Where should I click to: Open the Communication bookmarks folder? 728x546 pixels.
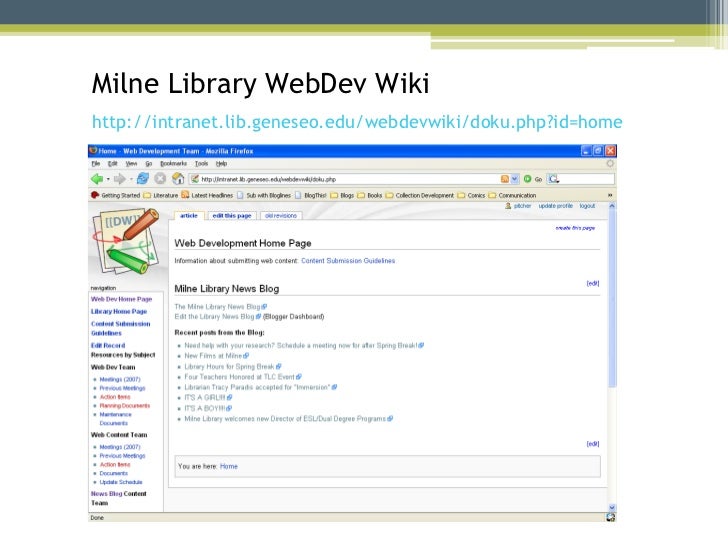click(x=512, y=195)
